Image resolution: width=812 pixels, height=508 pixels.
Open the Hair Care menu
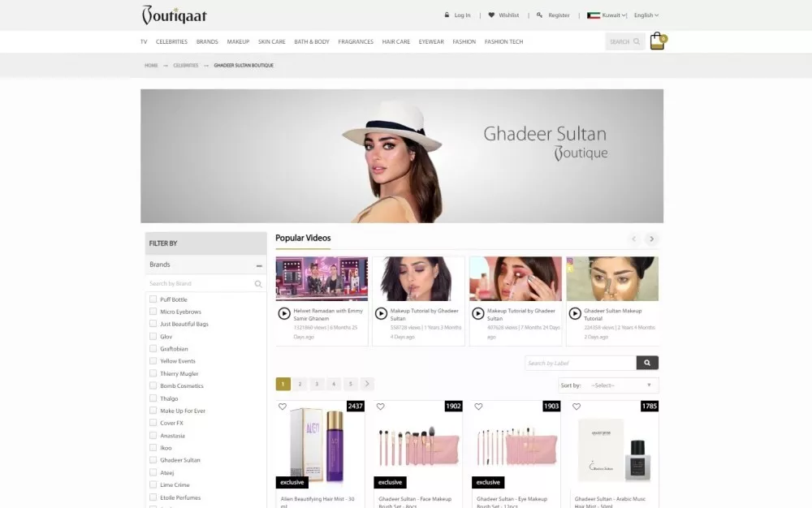coord(395,41)
